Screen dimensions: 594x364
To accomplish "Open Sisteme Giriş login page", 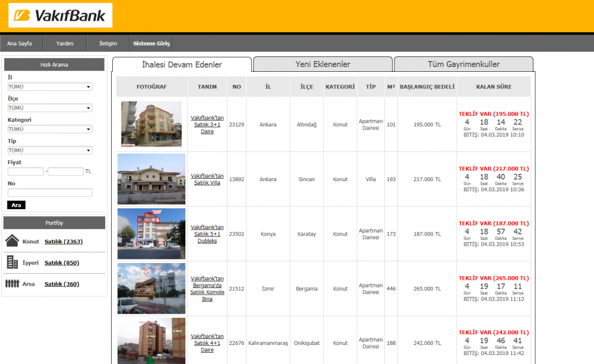I will (x=151, y=43).
